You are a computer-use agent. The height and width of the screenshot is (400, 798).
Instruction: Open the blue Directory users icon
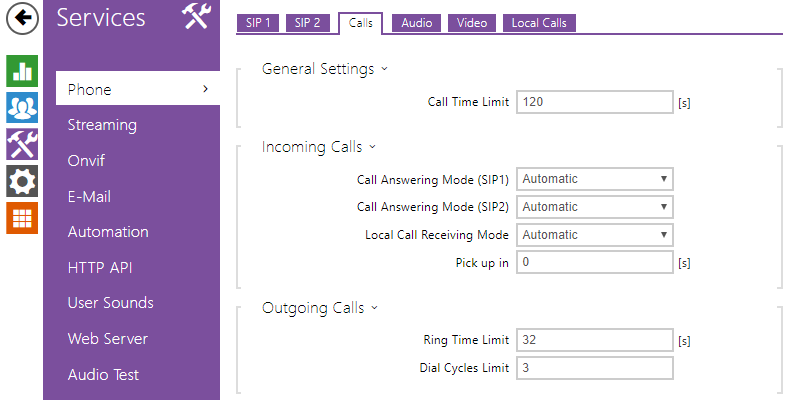[x=21, y=107]
